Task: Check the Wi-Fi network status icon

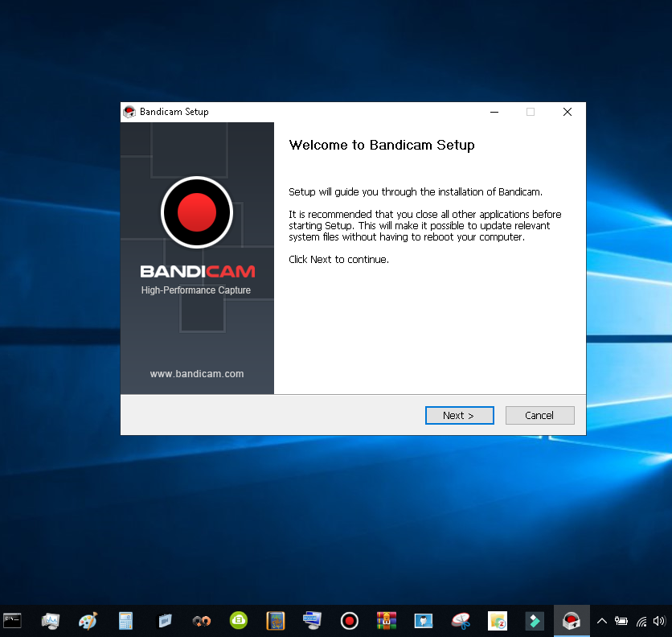Action: 641,621
